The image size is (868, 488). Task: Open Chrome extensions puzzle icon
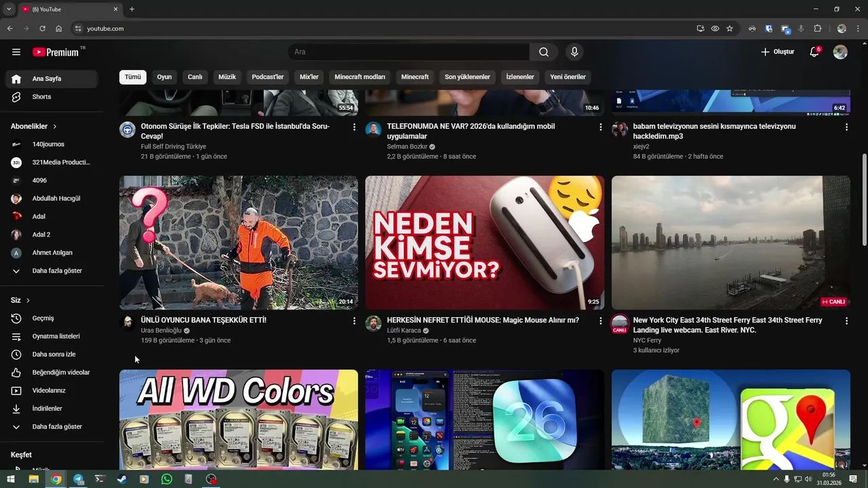[x=817, y=28]
